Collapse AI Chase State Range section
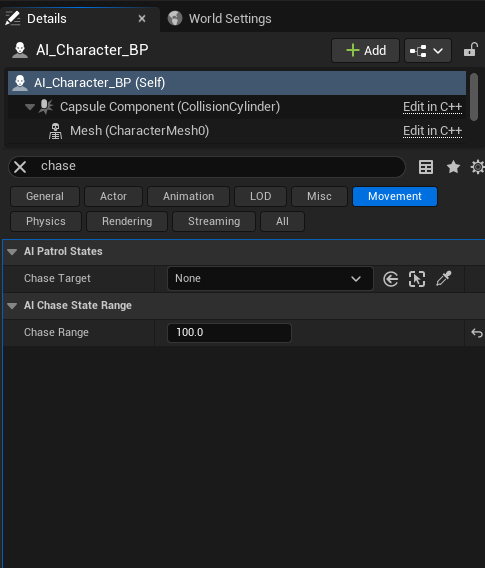The height and width of the screenshot is (568, 485). click(x=12, y=306)
